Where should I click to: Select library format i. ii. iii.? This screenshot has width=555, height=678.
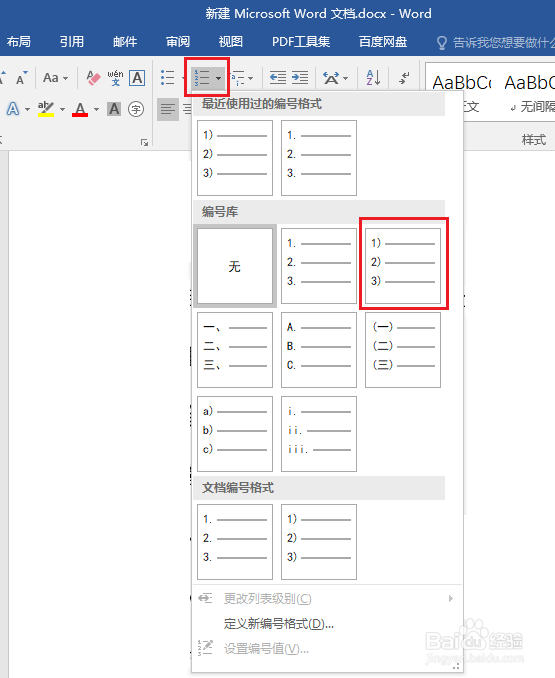[x=319, y=434]
